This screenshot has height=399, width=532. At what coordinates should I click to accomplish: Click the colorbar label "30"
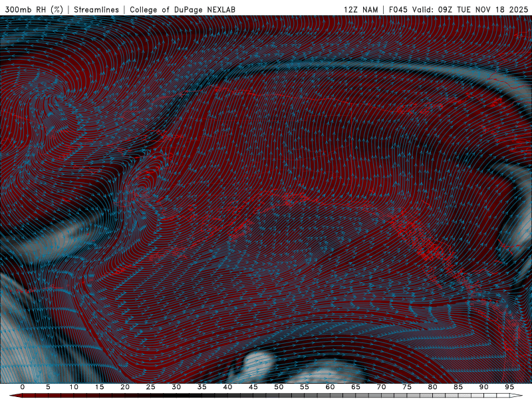coord(176,387)
